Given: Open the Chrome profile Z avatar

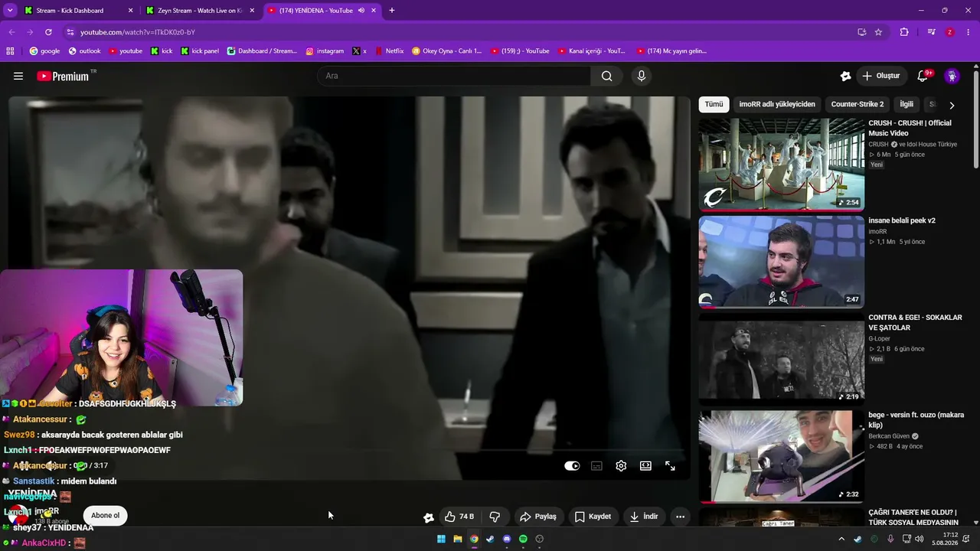Looking at the screenshot, I should click(949, 32).
